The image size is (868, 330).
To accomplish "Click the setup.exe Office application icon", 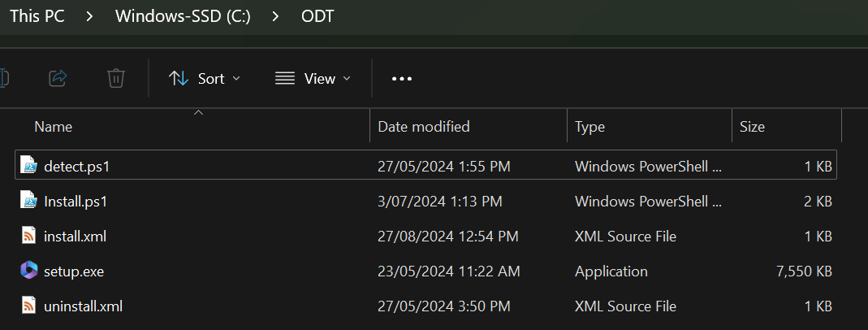I will pos(28,271).
